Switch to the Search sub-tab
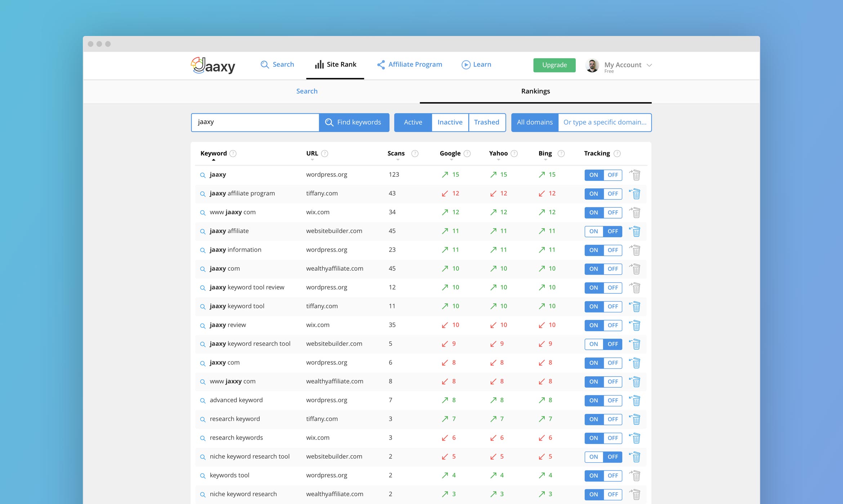The height and width of the screenshot is (504, 843). [x=307, y=91]
